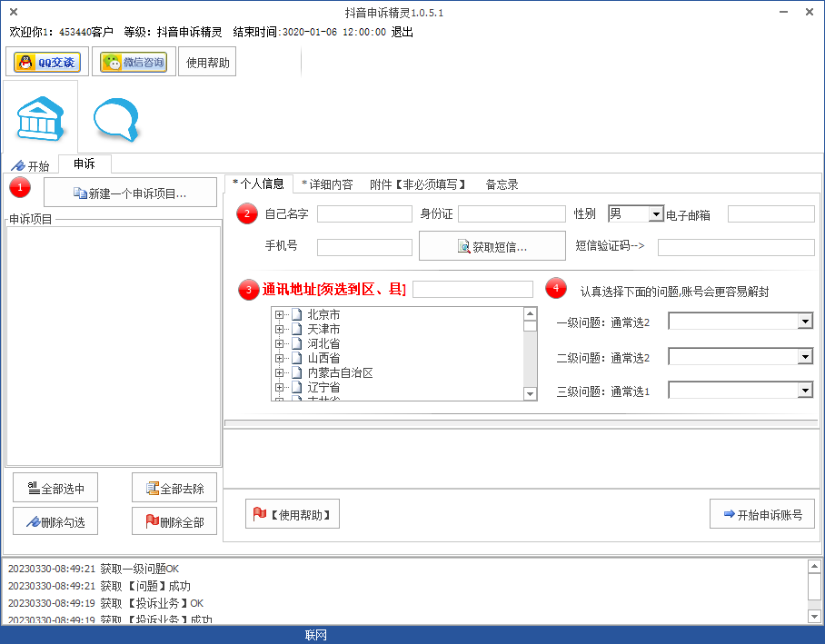Focus the 电子邮箱 input field
This screenshot has width=825, height=644.
pyautogui.click(x=770, y=213)
